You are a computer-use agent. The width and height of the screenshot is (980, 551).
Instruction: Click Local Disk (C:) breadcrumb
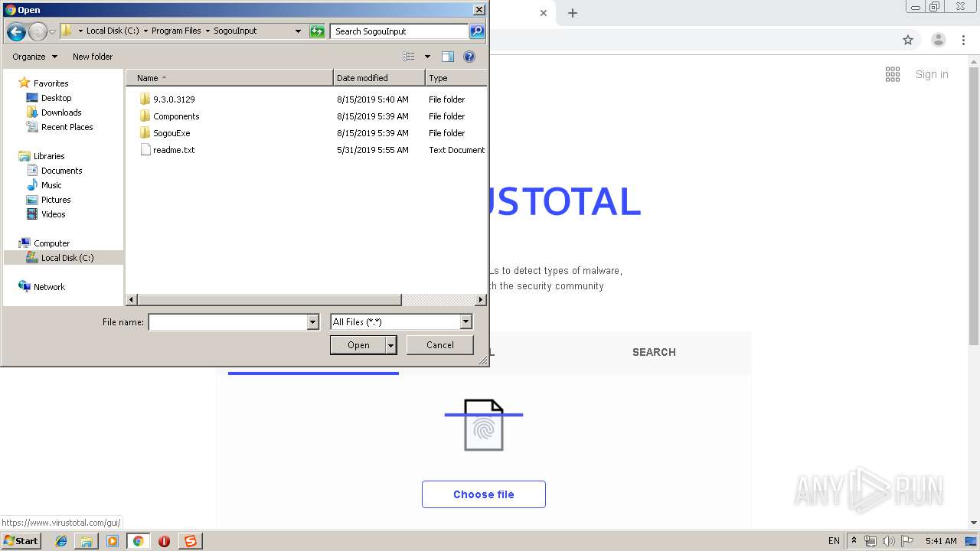click(x=112, y=31)
